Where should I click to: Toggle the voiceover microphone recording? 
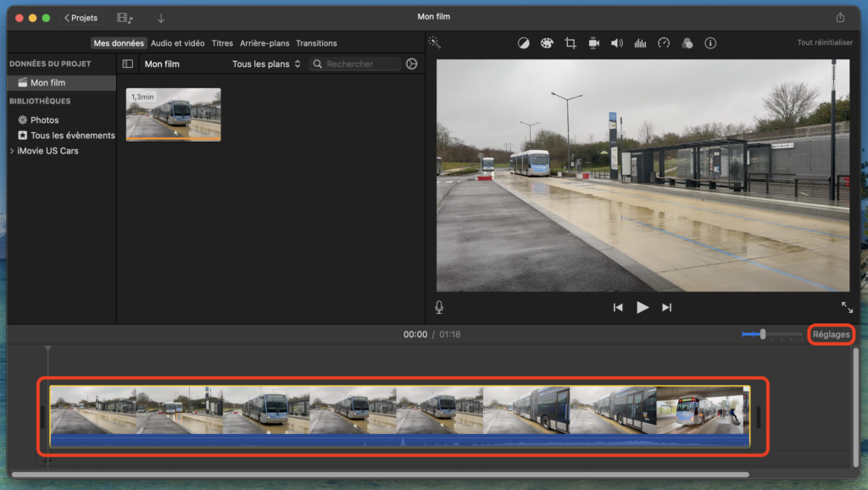pyautogui.click(x=439, y=308)
